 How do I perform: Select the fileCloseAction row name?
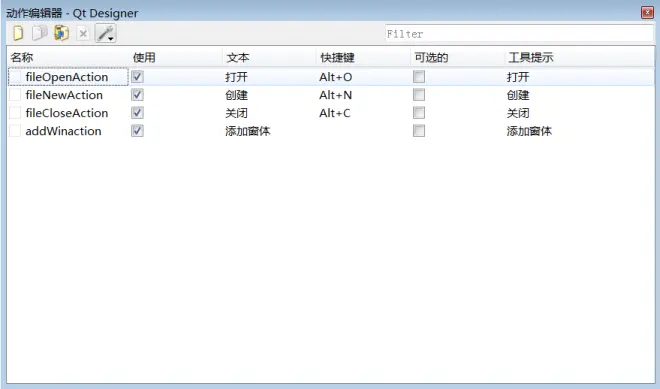click(x=67, y=113)
